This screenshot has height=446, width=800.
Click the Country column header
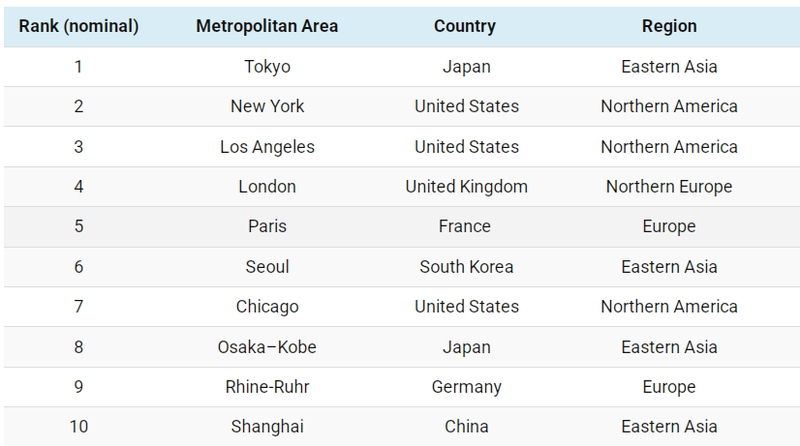[x=466, y=26]
